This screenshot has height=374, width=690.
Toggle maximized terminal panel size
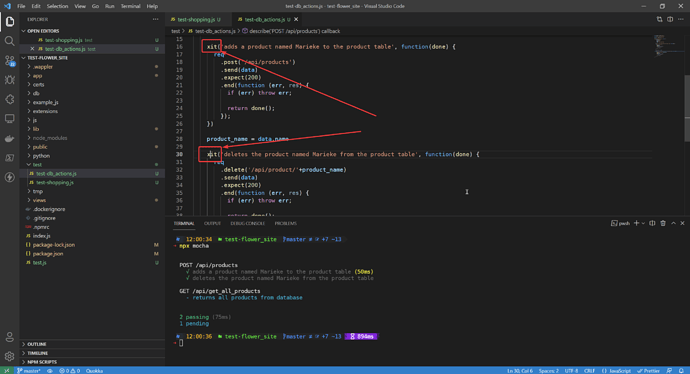coord(673,224)
